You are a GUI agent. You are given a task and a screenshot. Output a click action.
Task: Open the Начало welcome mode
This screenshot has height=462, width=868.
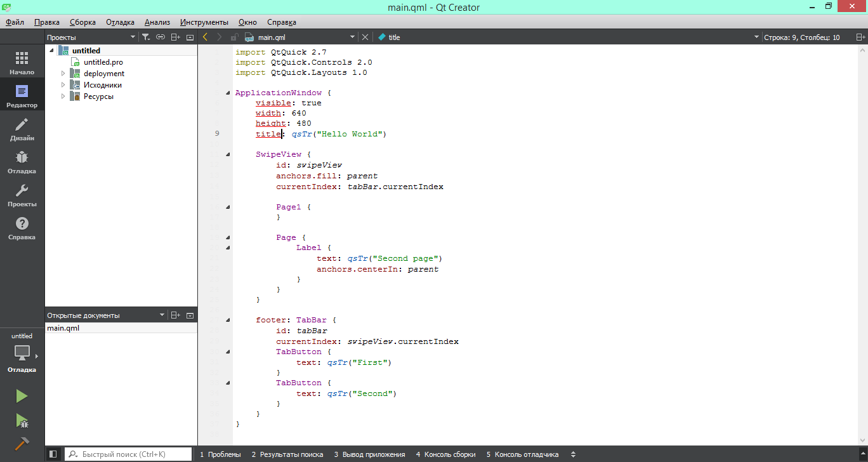(x=22, y=63)
